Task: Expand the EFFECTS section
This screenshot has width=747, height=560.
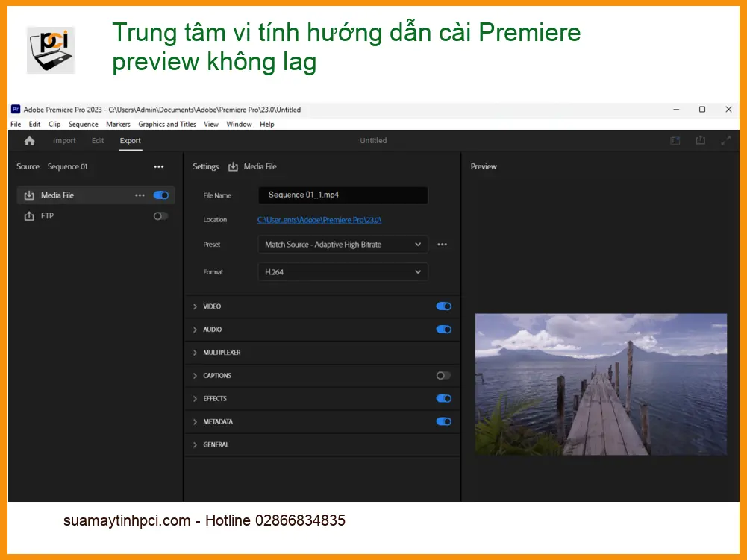Action: click(x=195, y=399)
